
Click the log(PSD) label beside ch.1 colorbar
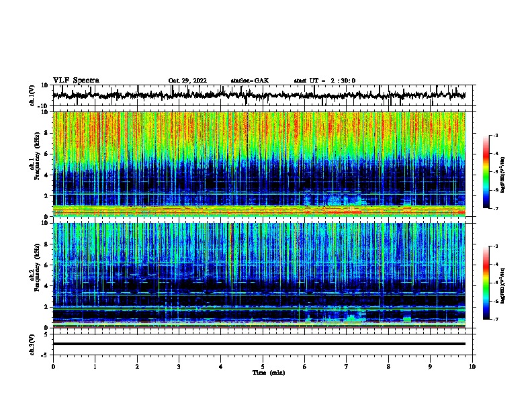[502, 175]
